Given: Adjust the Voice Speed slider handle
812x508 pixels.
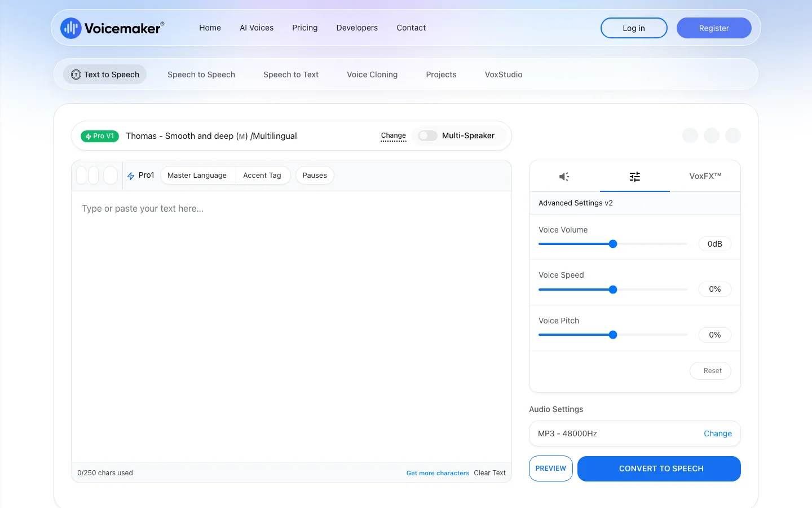Looking at the screenshot, I should pyautogui.click(x=613, y=290).
